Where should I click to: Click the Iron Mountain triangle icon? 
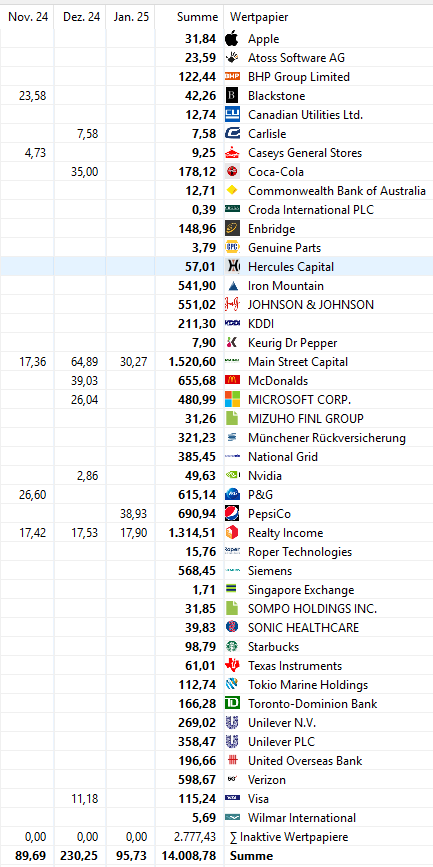coord(232,286)
